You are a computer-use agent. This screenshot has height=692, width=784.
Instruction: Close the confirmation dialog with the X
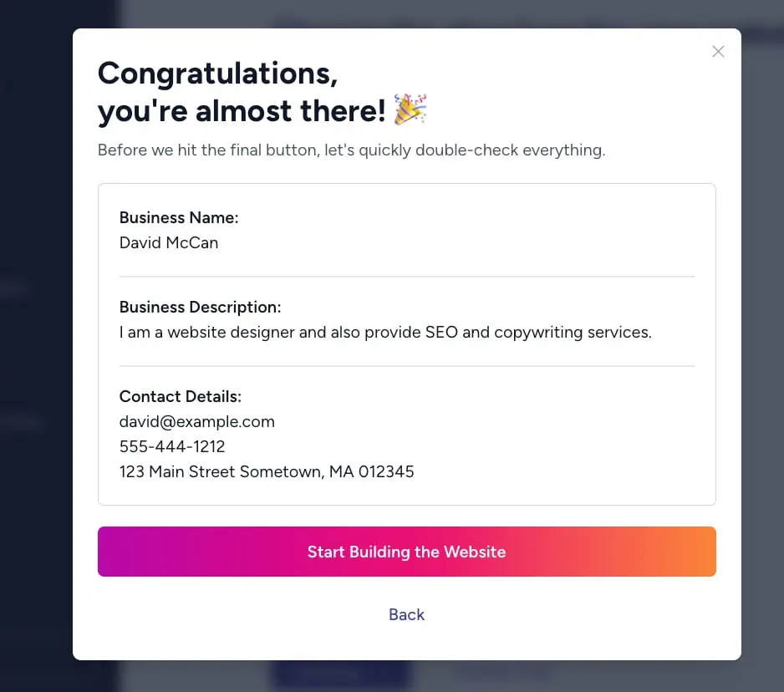(x=718, y=52)
